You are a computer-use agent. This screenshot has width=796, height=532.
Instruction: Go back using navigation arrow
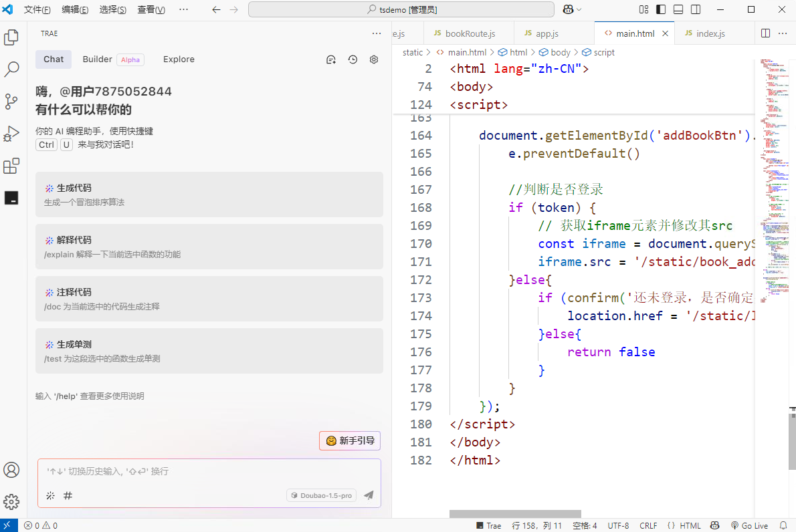click(x=216, y=9)
